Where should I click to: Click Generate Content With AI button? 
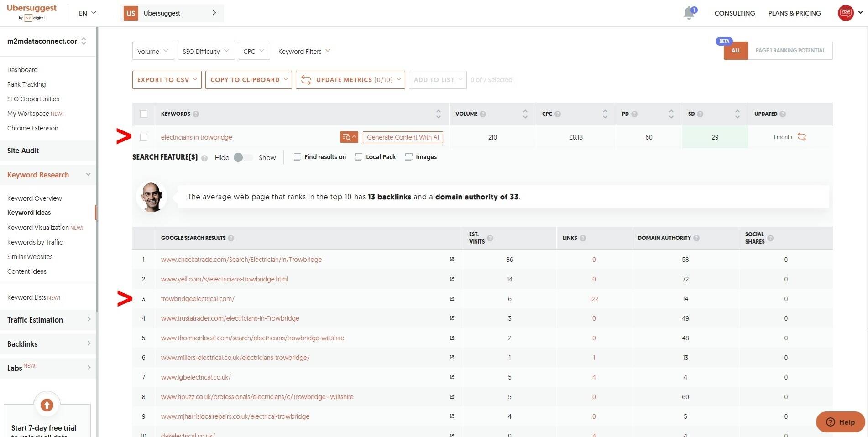point(403,137)
